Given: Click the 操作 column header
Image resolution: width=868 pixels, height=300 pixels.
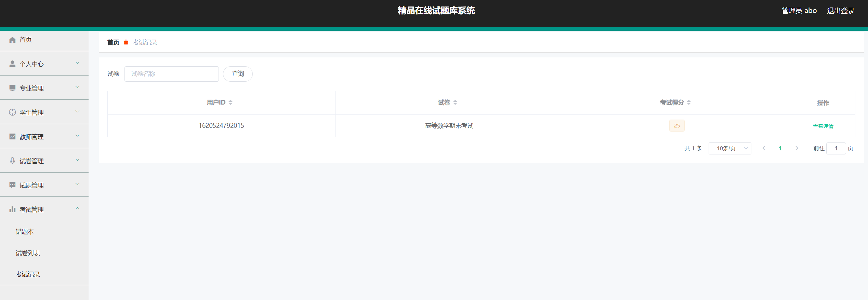Looking at the screenshot, I should point(823,103).
